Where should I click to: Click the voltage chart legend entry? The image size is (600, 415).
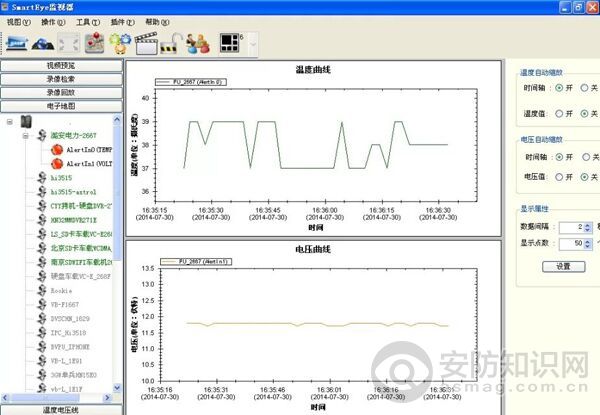point(196,262)
